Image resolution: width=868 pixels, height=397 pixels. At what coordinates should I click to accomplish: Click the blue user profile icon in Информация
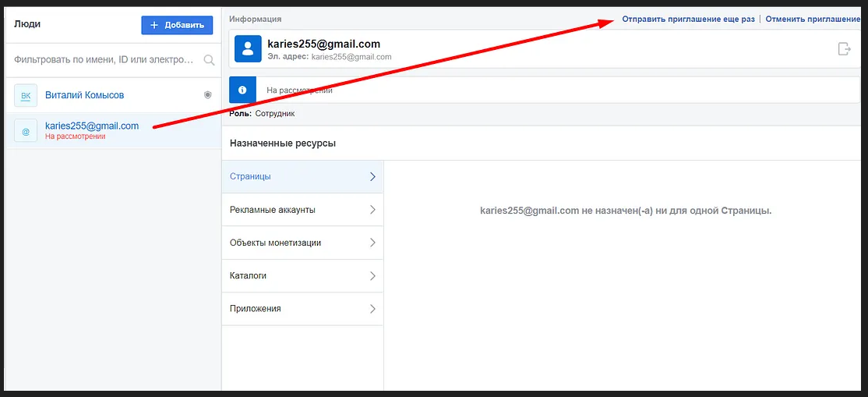[x=247, y=49]
